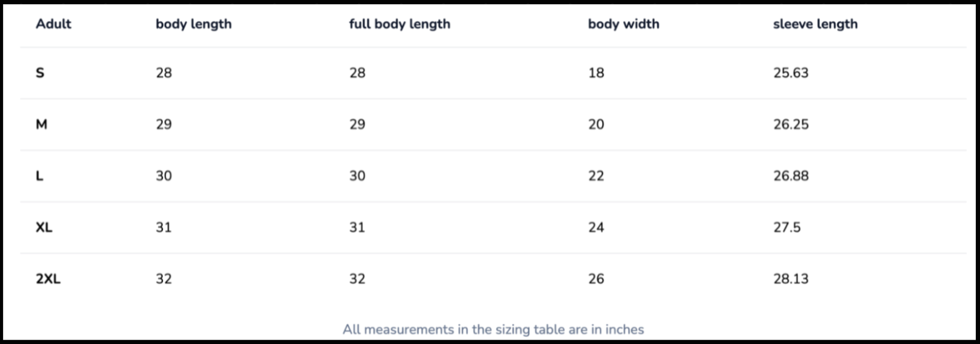This screenshot has height=344, width=980.
Task: Click sleeve length value 27.5
Action: click(x=787, y=227)
